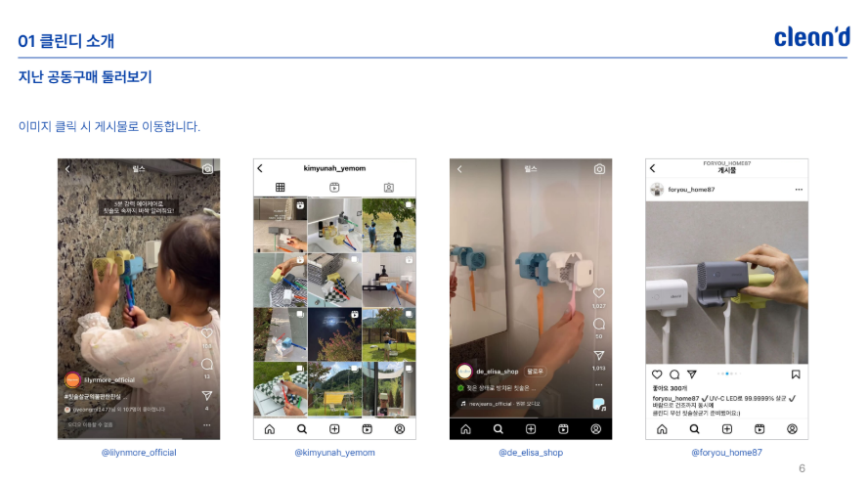
Task: Open three-dot options menu on foryou_home87 post
Action: tap(799, 189)
